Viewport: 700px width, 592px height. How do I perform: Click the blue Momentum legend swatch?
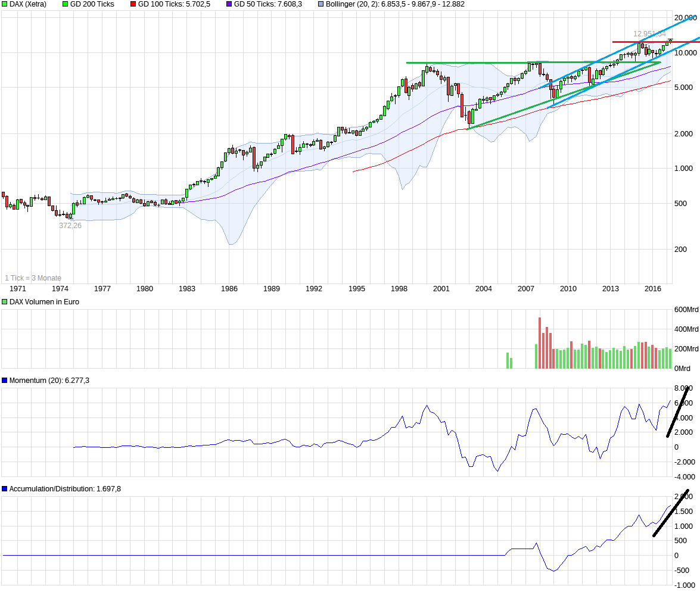[4, 381]
